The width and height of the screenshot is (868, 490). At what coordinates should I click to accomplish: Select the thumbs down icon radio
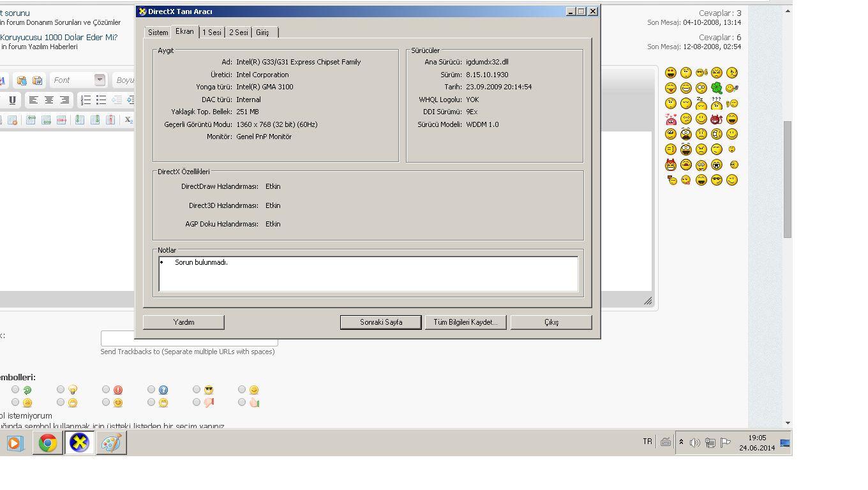tap(197, 402)
